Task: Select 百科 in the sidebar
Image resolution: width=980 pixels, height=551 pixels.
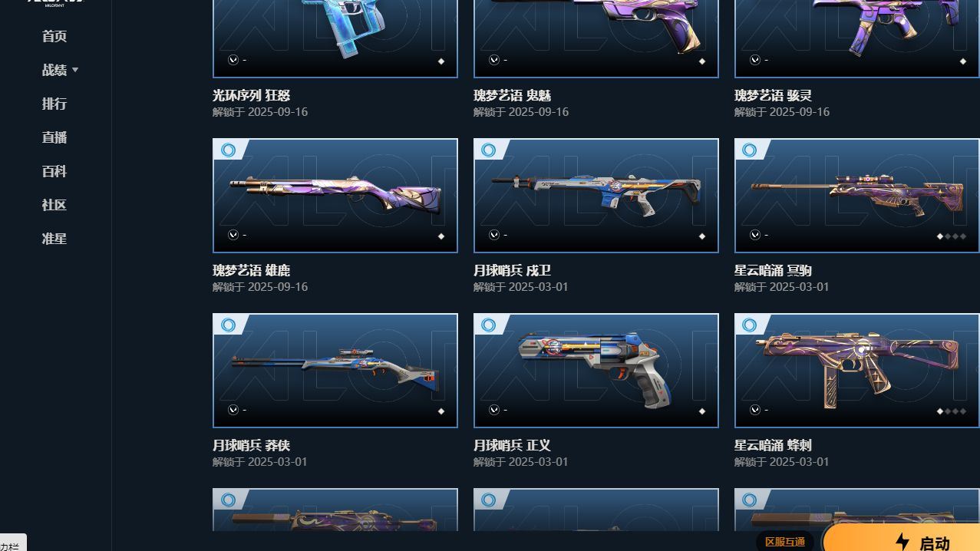Action: point(54,171)
